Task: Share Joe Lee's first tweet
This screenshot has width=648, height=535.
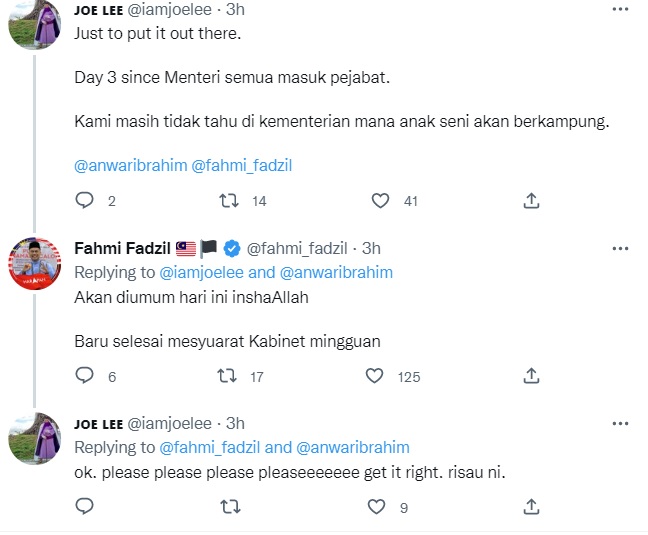Action: pyautogui.click(x=531, y=201)
